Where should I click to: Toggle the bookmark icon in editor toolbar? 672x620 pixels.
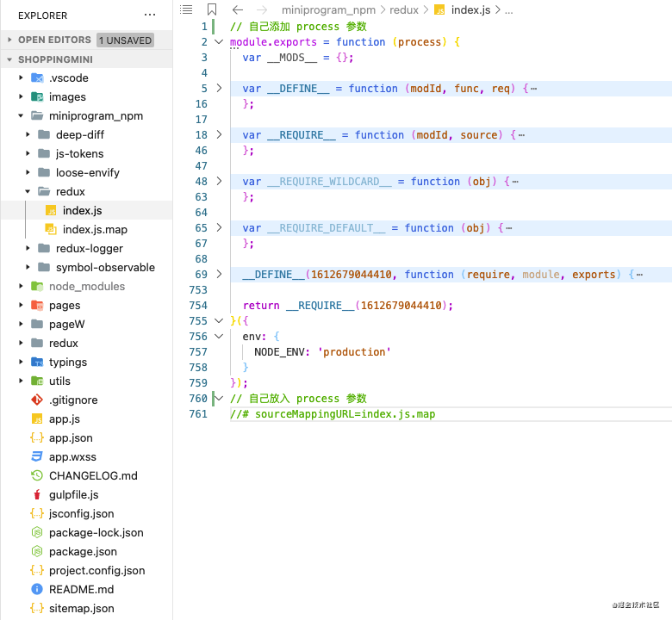212,9
